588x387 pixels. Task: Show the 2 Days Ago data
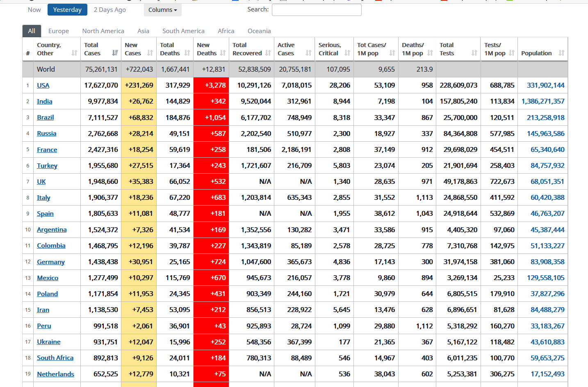pyautogui.click(x=110, y=10)
